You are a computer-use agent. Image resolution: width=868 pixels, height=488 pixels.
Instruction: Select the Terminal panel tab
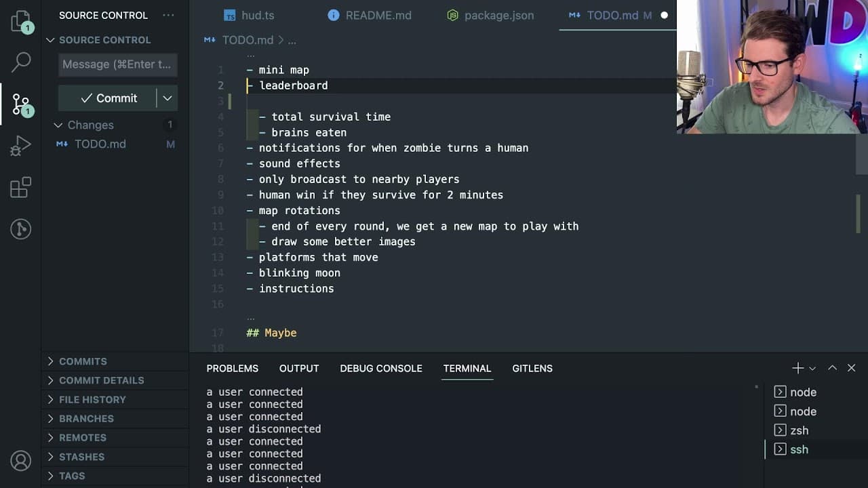pyautogui.click(x=467, y=368)
